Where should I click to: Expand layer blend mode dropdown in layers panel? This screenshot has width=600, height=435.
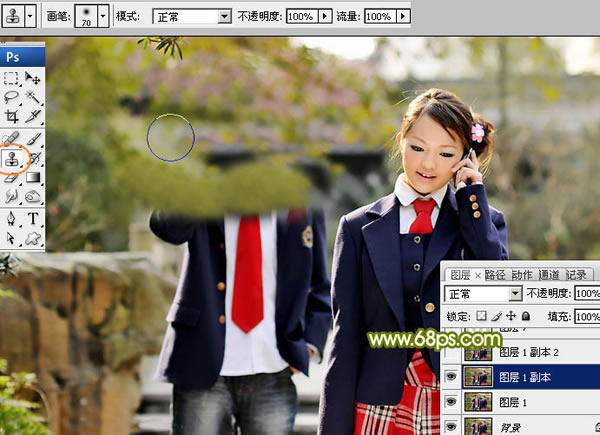click(515, 294)
